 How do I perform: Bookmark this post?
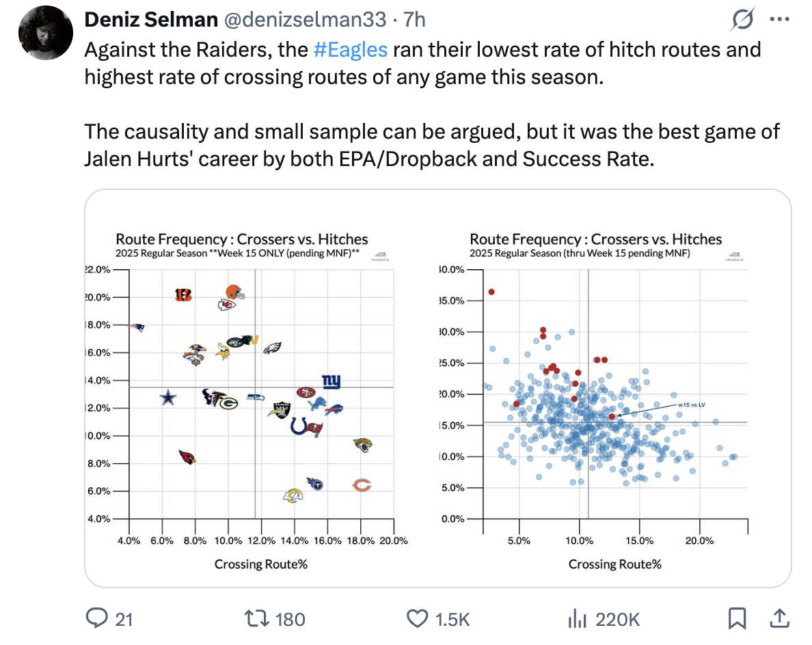(737, 619)
